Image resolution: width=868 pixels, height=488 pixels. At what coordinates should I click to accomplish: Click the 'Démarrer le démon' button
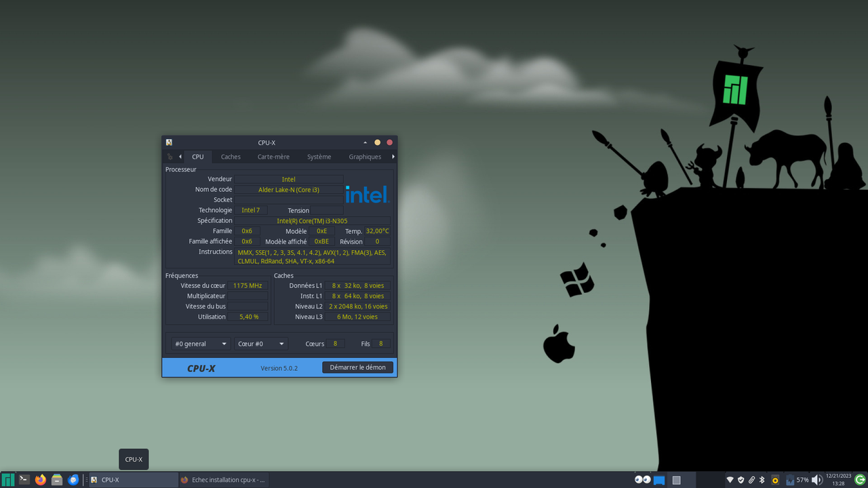coord(357,367)
